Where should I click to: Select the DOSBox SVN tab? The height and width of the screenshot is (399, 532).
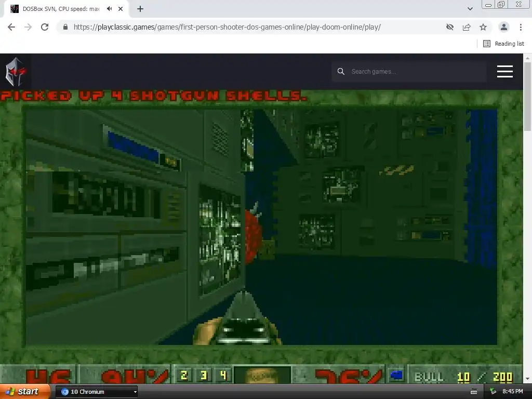66,9
